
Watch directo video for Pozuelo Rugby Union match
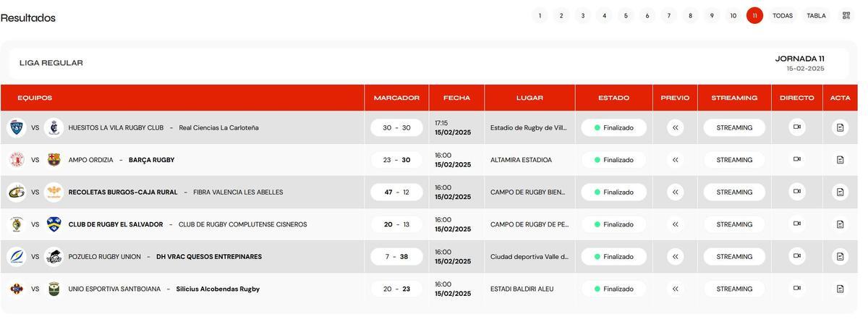point(797,255)
